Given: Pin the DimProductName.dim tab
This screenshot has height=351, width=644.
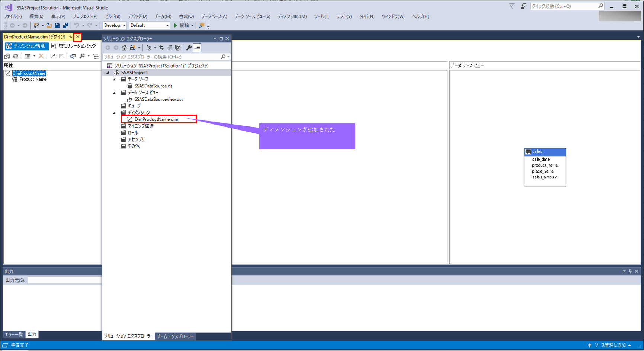Looking at the screenshot, I should [x=71, y=37].
